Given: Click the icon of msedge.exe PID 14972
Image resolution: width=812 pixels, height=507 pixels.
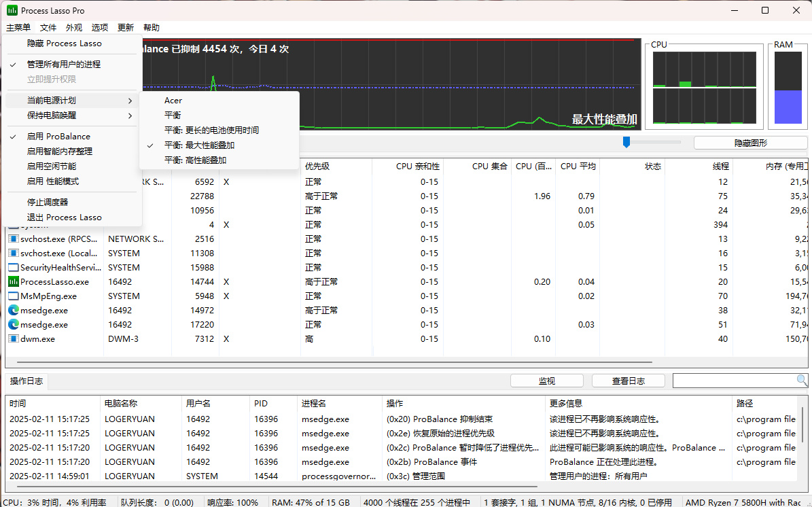Looking at the screenshot, I should [x=14, y=310].
